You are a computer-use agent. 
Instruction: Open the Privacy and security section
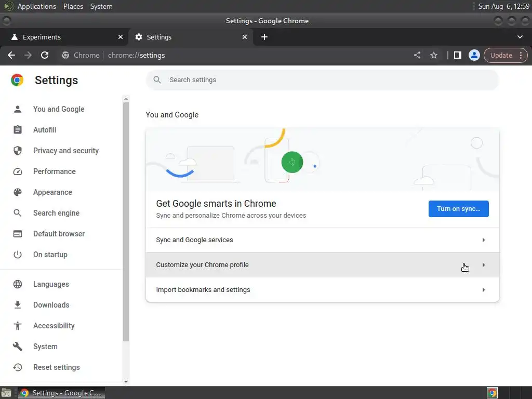[x=66, y=151]
